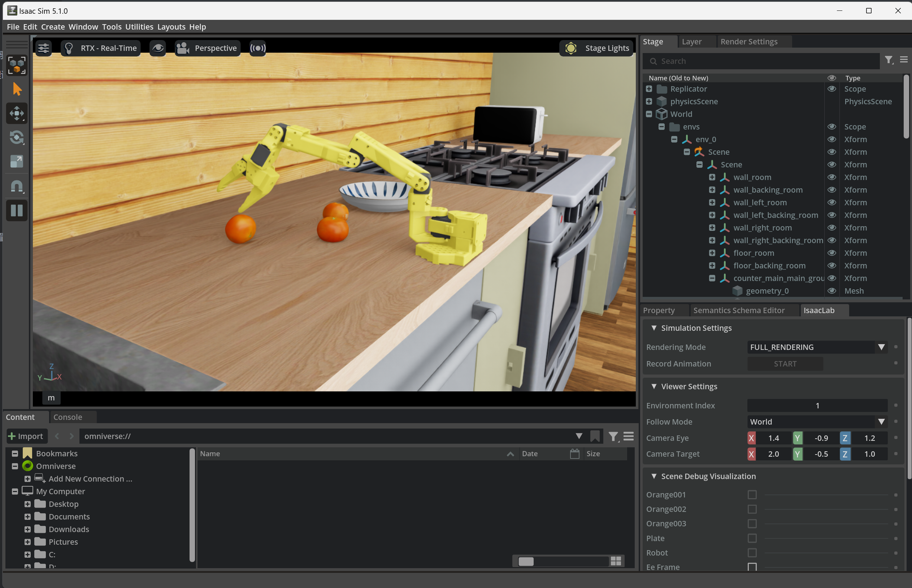The width and height of the screenshot is (912, 588).
Task: Open viewport settings sliders icon
Action: point(44,48)
